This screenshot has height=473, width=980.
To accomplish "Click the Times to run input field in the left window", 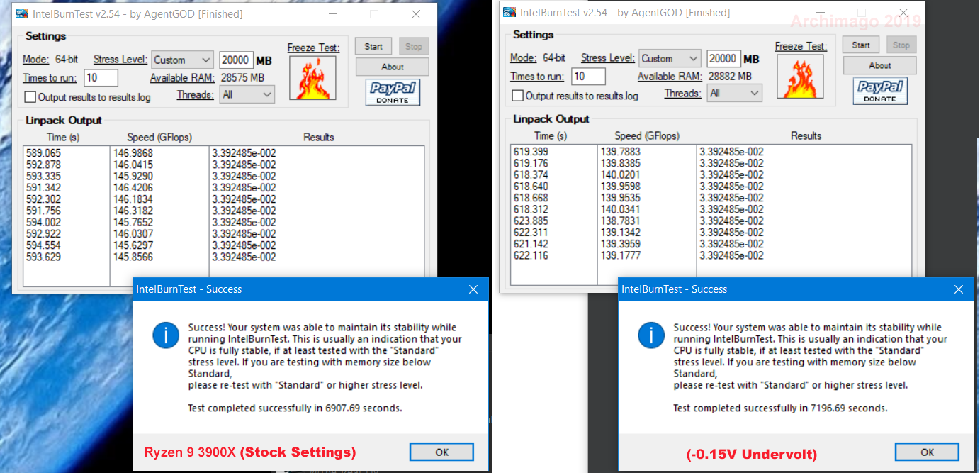I will point(99,77).
